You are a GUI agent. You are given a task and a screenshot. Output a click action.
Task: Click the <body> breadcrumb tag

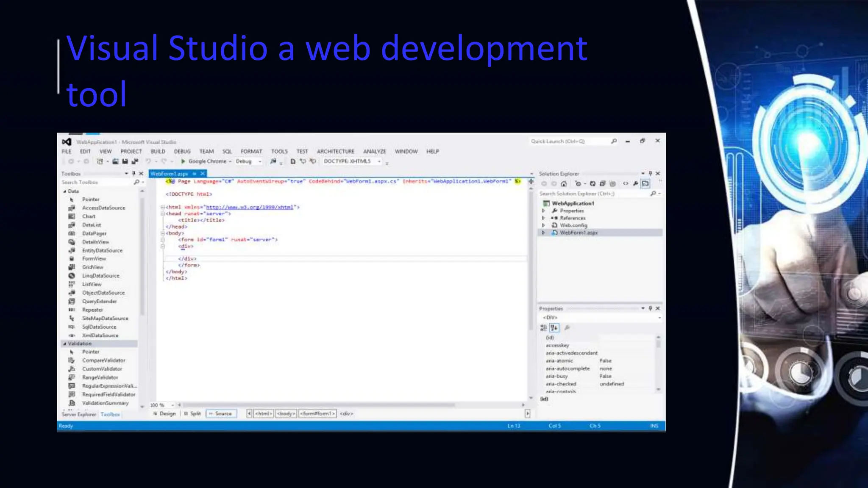point(286,414)
